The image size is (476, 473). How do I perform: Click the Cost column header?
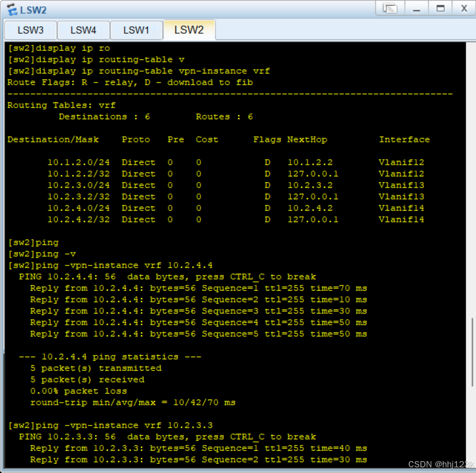coord(207,140)
